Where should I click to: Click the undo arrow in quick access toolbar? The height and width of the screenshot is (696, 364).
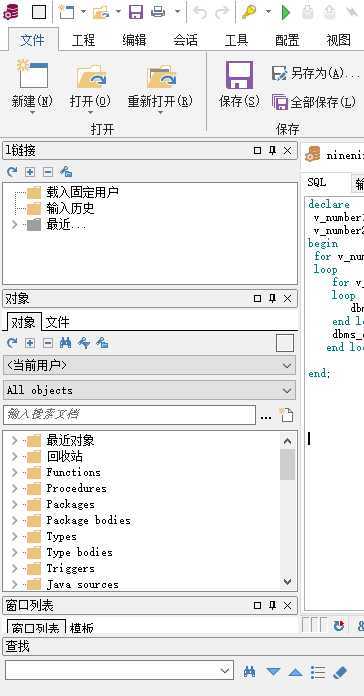[x=200, y=12]
